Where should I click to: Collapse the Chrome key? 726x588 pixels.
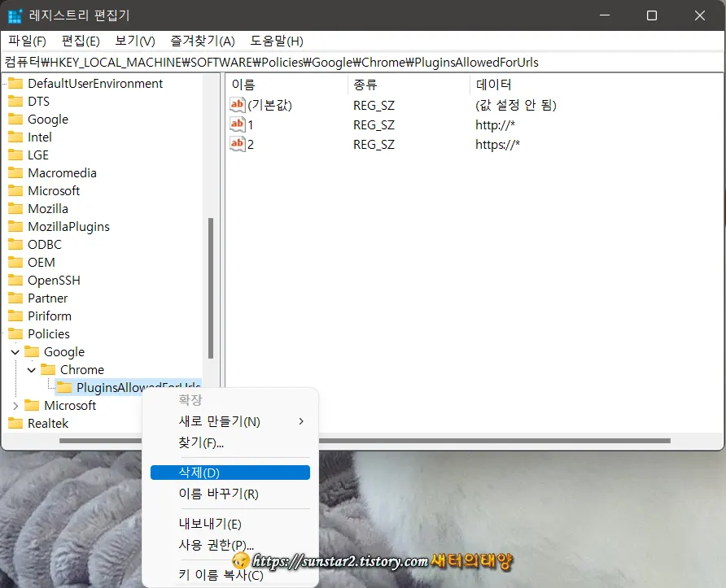coord(32,370)
